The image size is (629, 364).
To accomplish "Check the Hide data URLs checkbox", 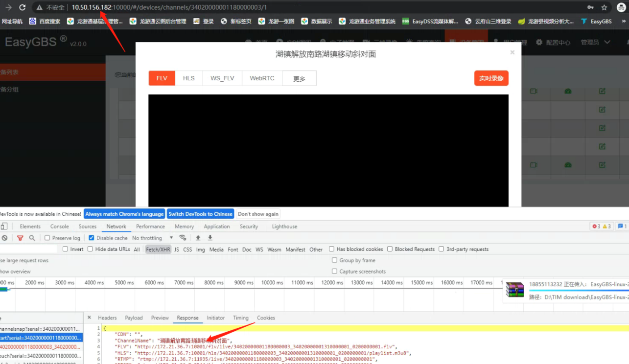I will point(90,249).
